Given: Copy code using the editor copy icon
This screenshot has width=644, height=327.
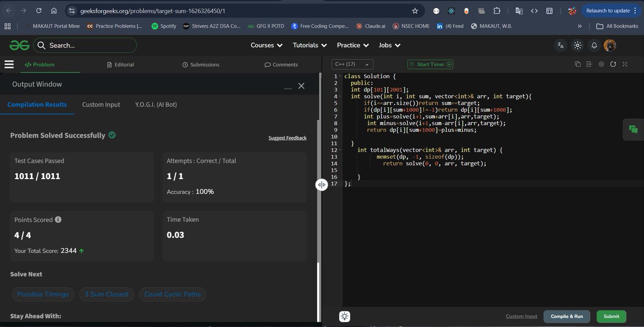Looking at the screenshot, I should 577,64.
